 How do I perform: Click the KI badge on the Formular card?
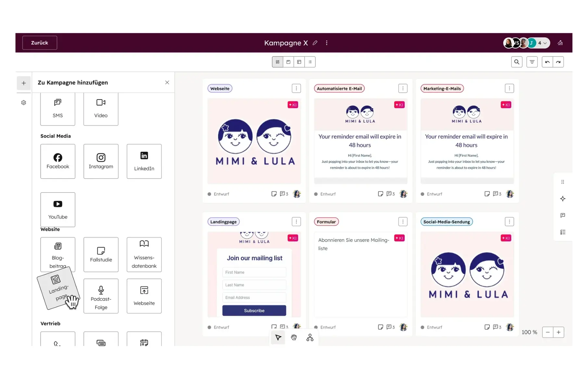(x=399, y=238)
